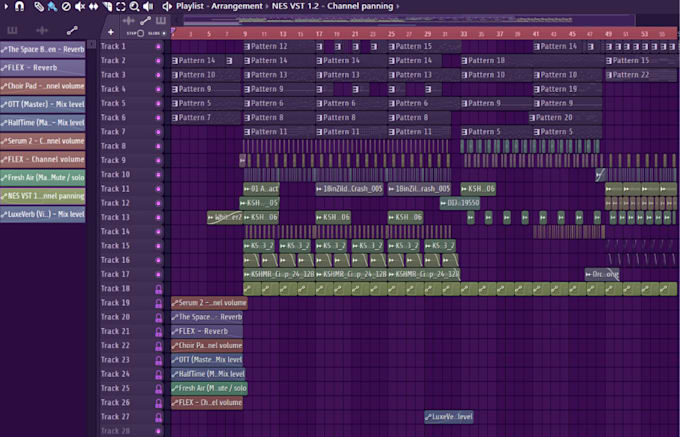The image size is (680, 437).
Task: Click NES VST 1.2 - Channel panning breadcrumb
Action: [x=333, y=7]
